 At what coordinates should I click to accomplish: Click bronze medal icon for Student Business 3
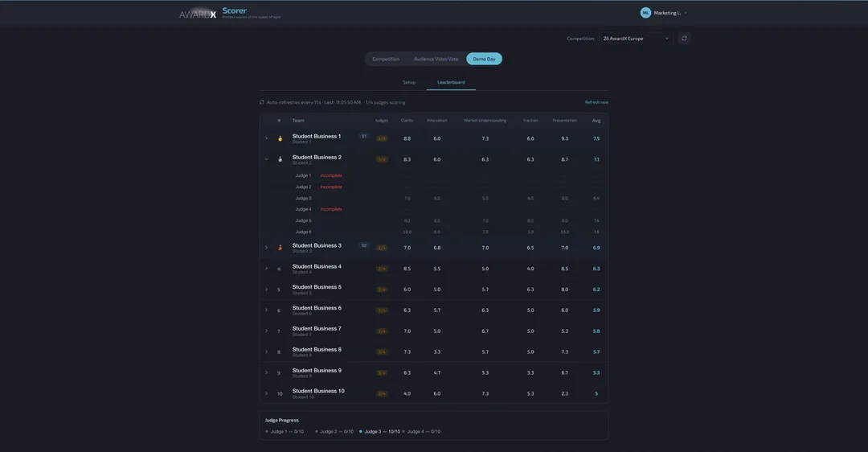(280, 248)
